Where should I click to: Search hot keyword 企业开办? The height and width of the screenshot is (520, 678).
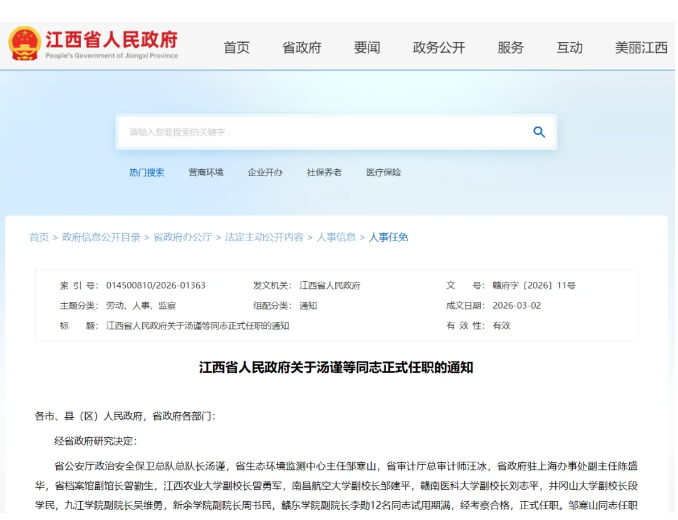tap(265, 172)
